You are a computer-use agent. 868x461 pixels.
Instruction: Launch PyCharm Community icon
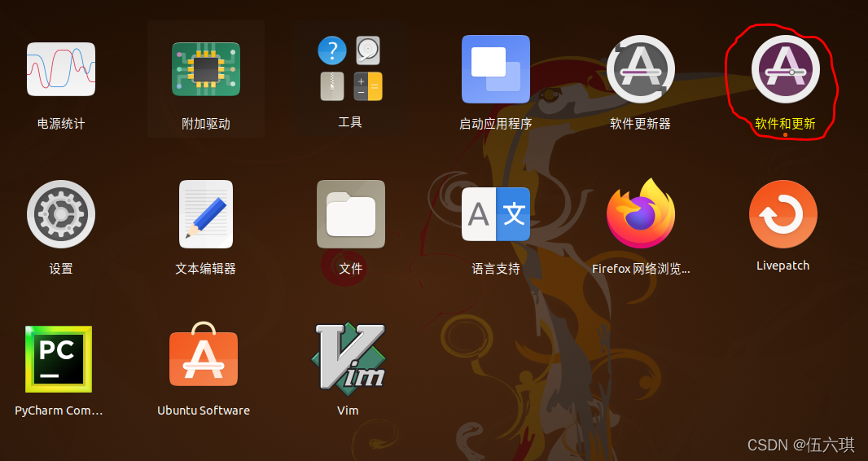[x=59, y=359]
